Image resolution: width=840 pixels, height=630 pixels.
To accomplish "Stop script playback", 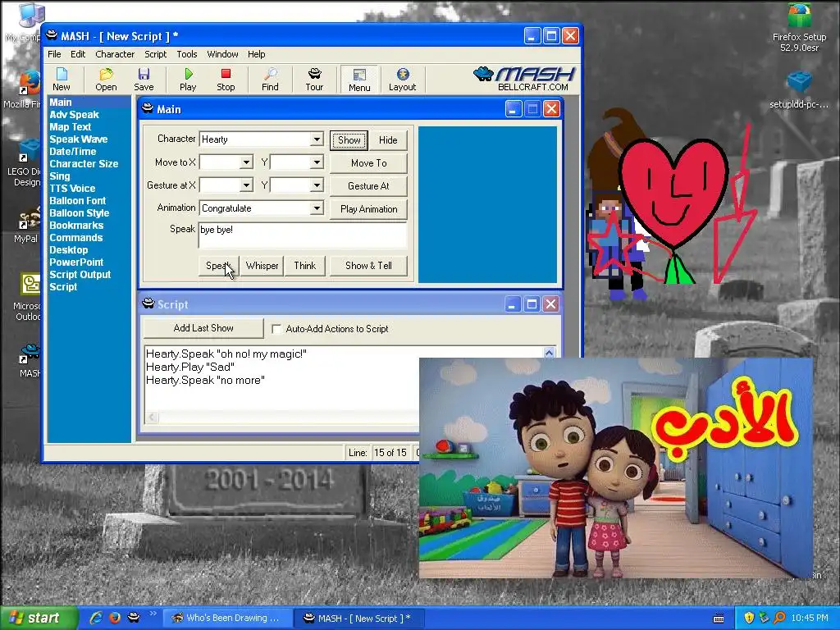I will [x=226, y=80].
